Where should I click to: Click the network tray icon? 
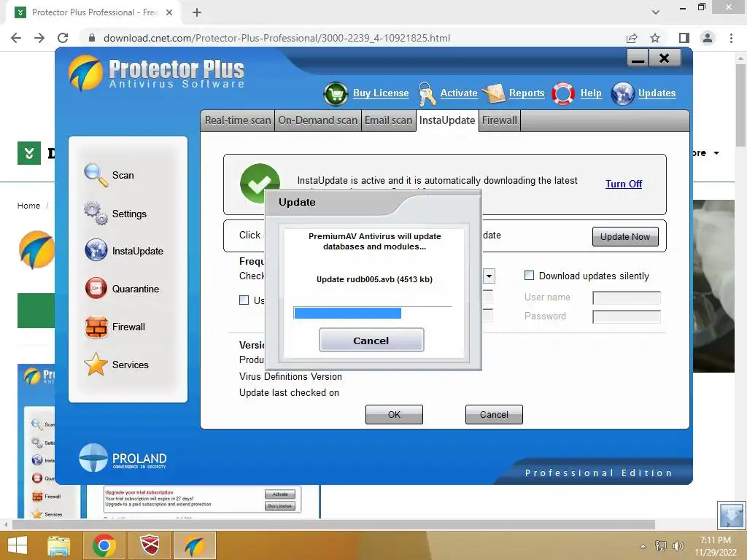660,546
